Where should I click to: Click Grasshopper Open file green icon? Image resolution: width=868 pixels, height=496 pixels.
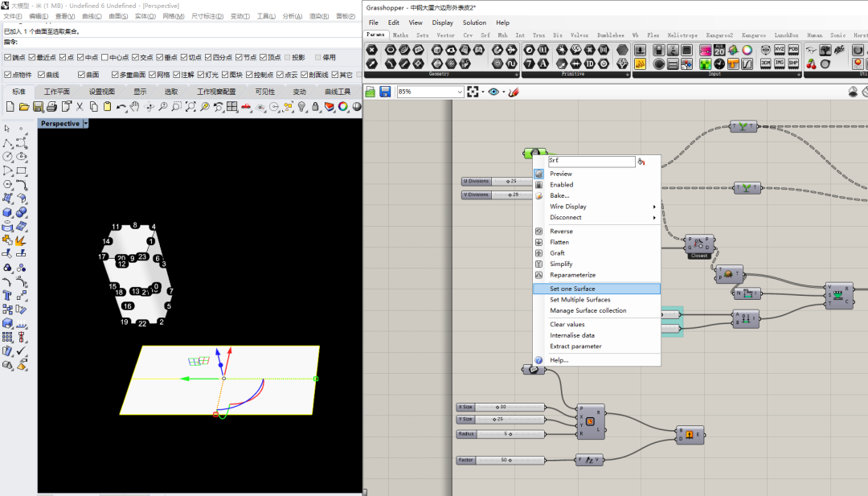tap(371, 92)
